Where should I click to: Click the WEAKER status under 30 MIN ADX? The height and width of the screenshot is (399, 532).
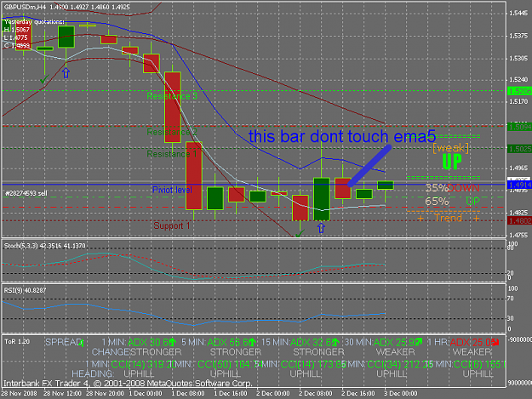coord(395,352)
